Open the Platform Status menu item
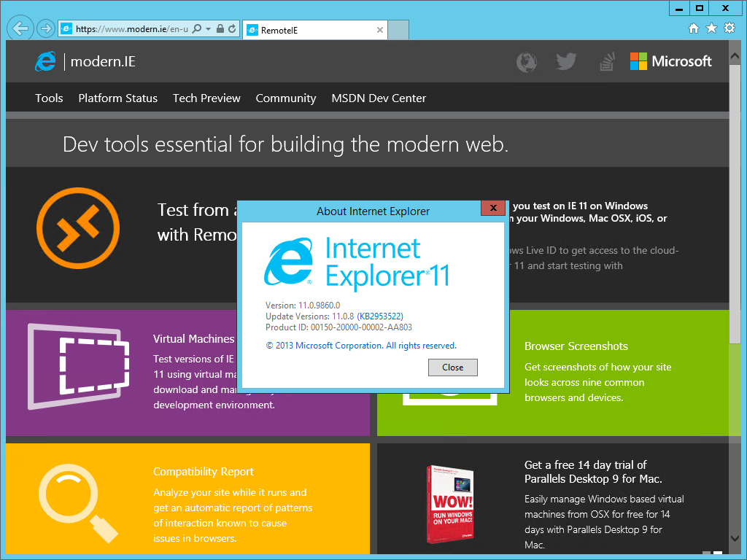Image resolution: width=747 pixels, height=560 pixels. [117, 98]
